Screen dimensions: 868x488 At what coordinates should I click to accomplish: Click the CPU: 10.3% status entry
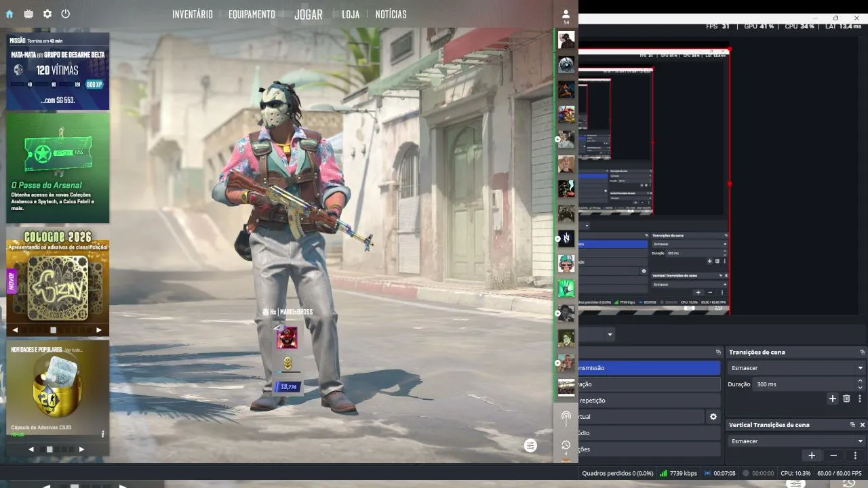pyautogui.click(x=795, y=473)
